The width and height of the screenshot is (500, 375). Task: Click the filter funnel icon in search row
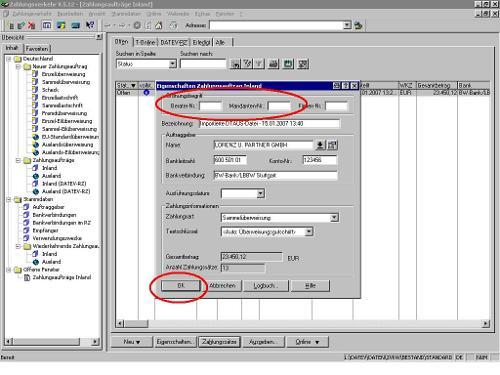pyautogui.click(x=259, y=64)
